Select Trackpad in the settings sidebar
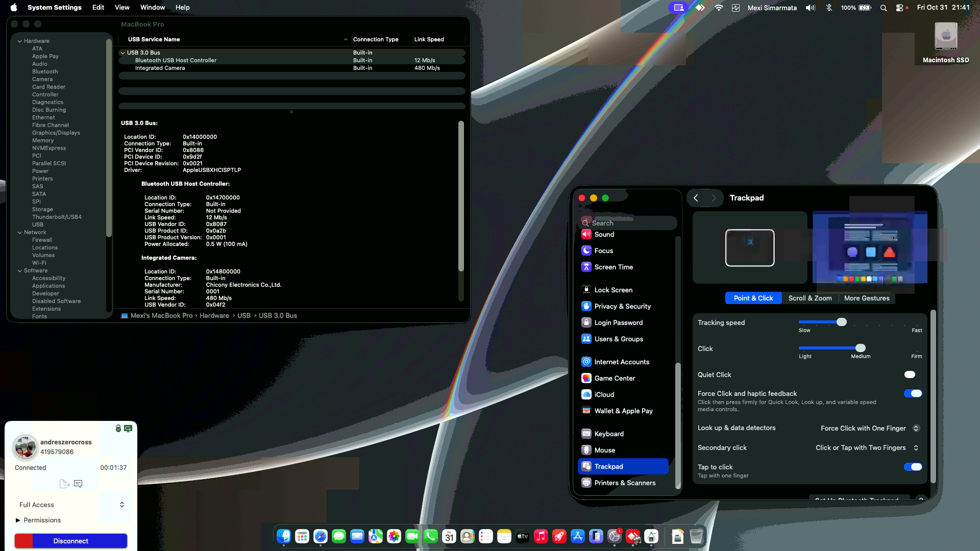980x551 pixels. click(623, 466)
